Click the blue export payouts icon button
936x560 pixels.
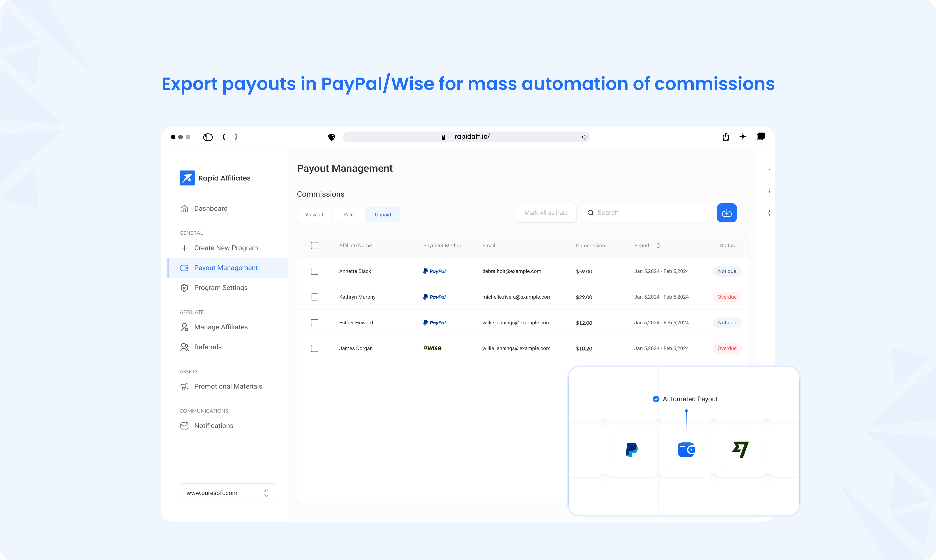pyautogui.click(x=727, y=212)
